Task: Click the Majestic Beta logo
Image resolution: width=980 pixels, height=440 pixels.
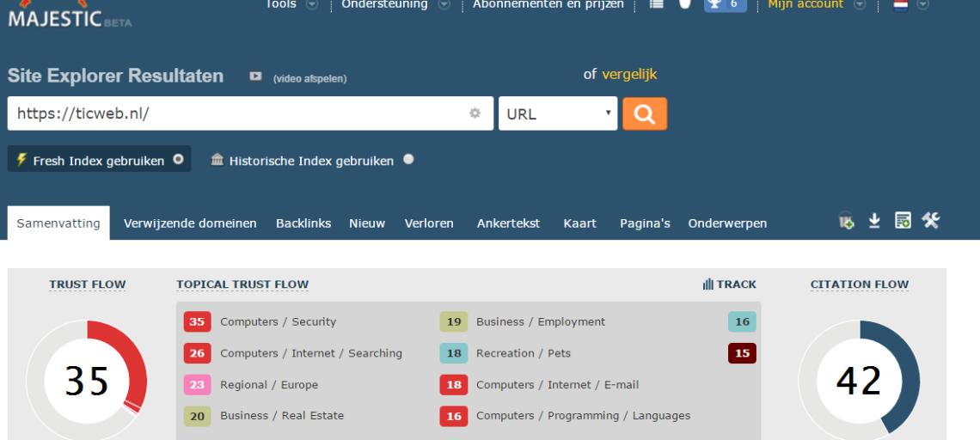Action: click(x=70, y=16)
